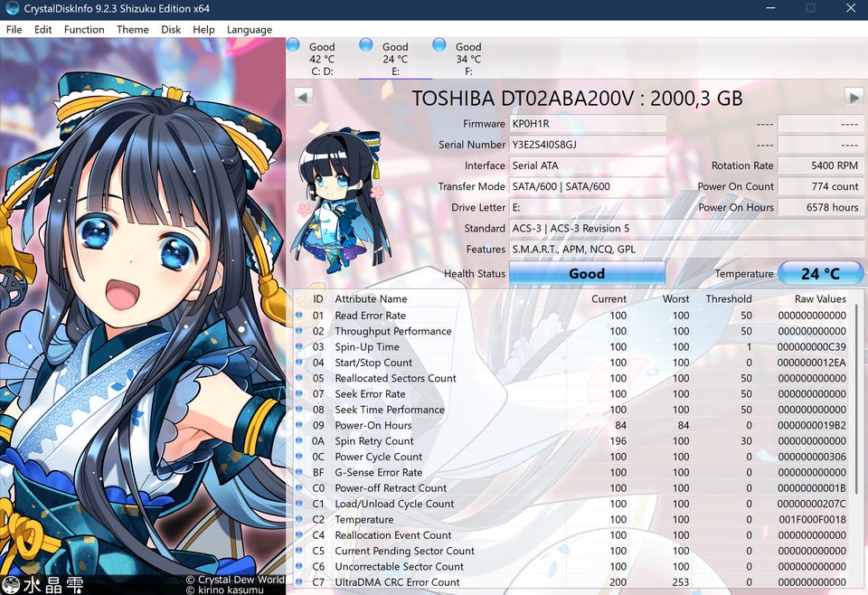The image size is (868, 595).
Task: Click the chibi Shizuku character image
Action: point(341,201)
